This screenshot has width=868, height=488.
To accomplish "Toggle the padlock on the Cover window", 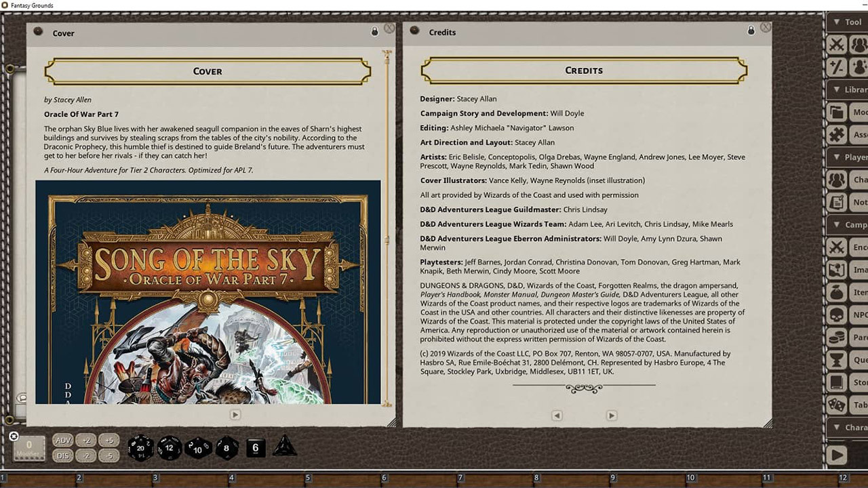I will pyautogui.click(x=374, y=30).
